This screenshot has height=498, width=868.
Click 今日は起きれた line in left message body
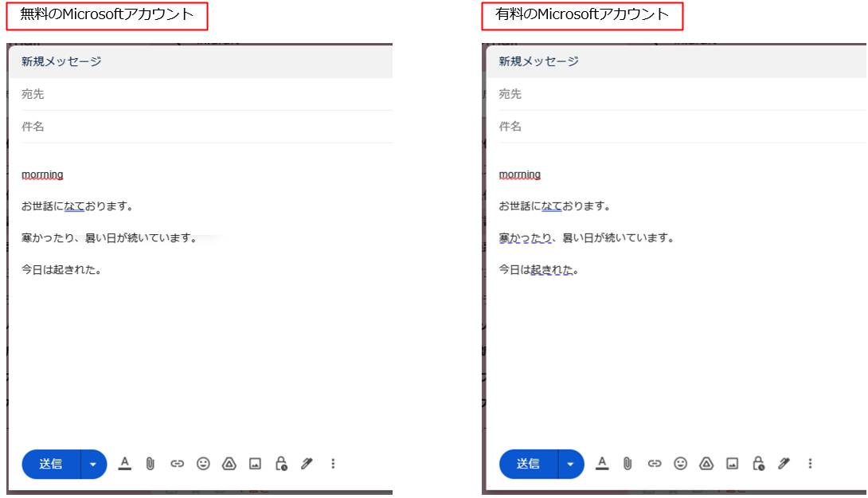click(x=61, y=270)
